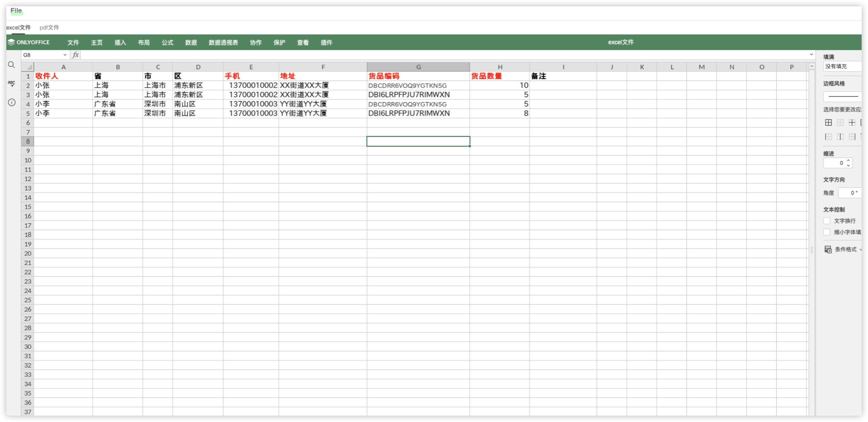Toggle 文字换行 checkbox in sidebar
868x422 pixels.
tap(827, 221)
